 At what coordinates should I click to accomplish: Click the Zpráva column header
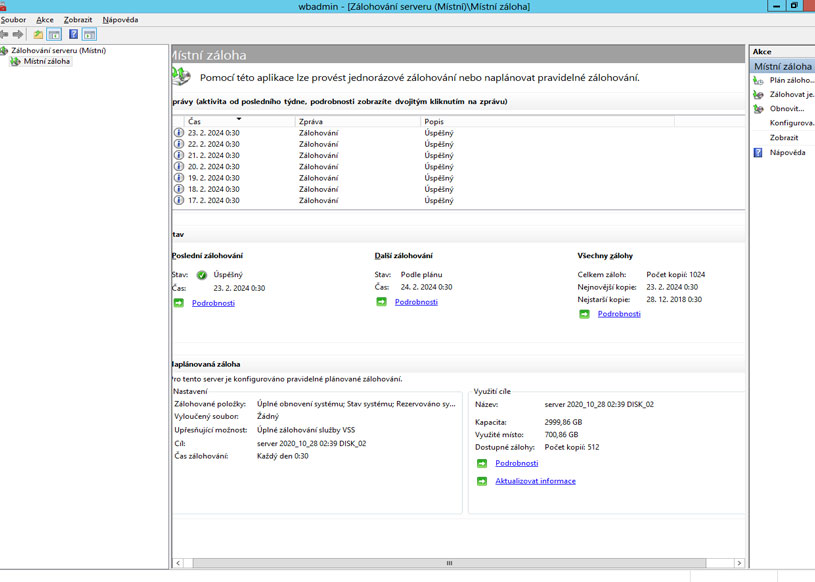(358, 122)
